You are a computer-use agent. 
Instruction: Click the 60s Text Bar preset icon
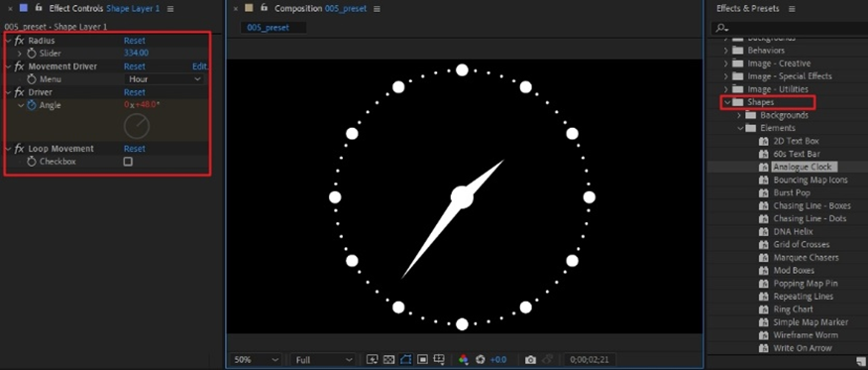point(763,154)
